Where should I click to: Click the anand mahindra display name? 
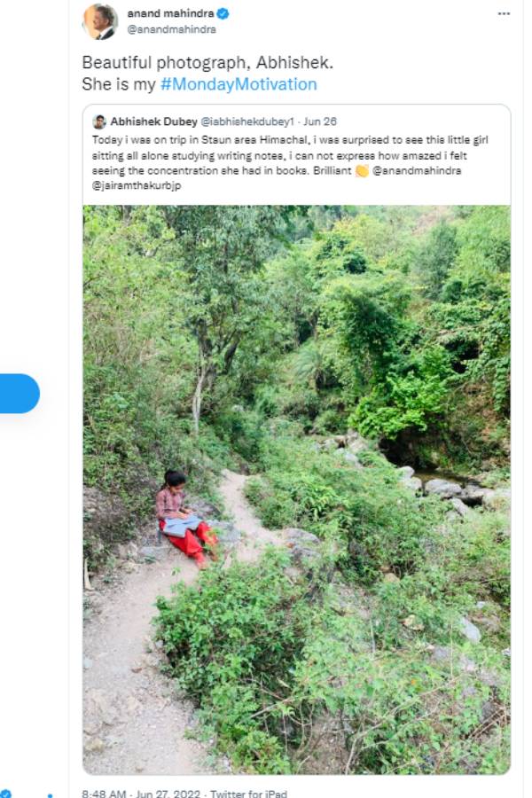pyautogui.click(x=170, y=13)
